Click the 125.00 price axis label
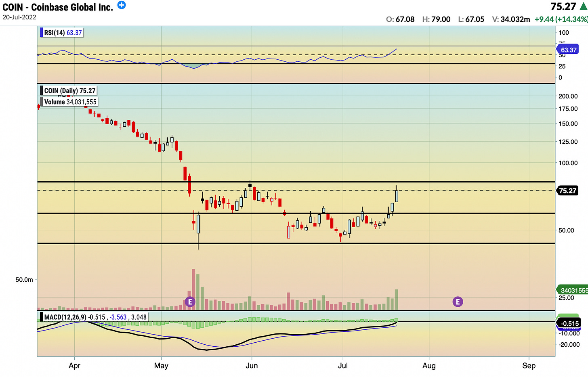 568,142
